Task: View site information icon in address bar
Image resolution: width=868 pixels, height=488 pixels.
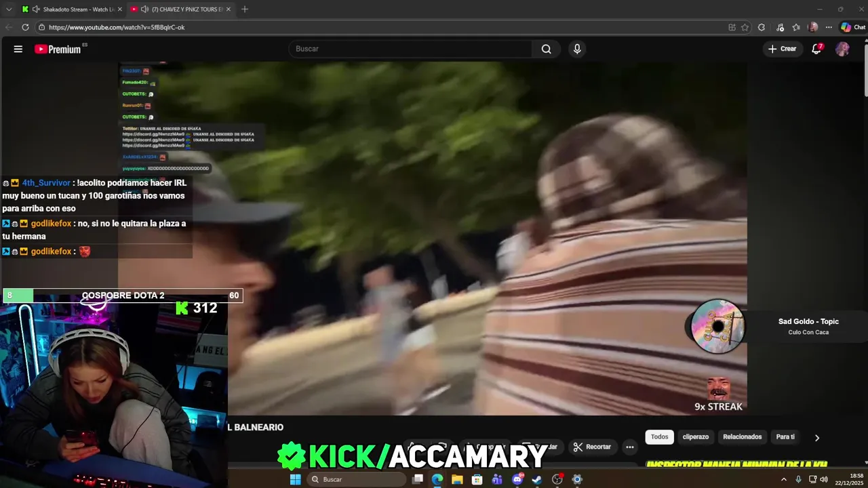Action: [x=42, y=27]
